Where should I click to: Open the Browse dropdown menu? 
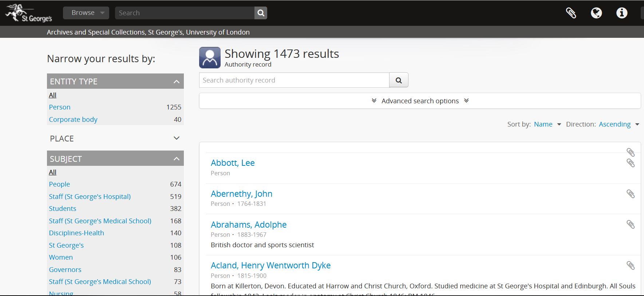coord(86,13)
